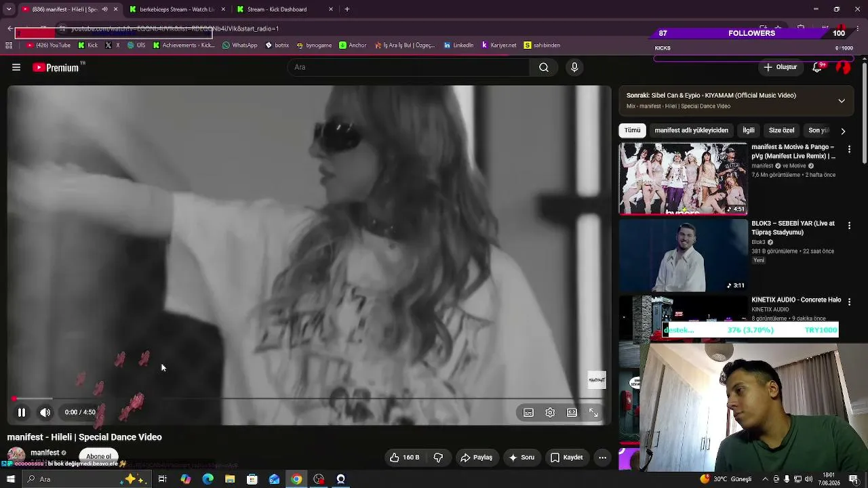Open the Anchor bookmark

353,45
